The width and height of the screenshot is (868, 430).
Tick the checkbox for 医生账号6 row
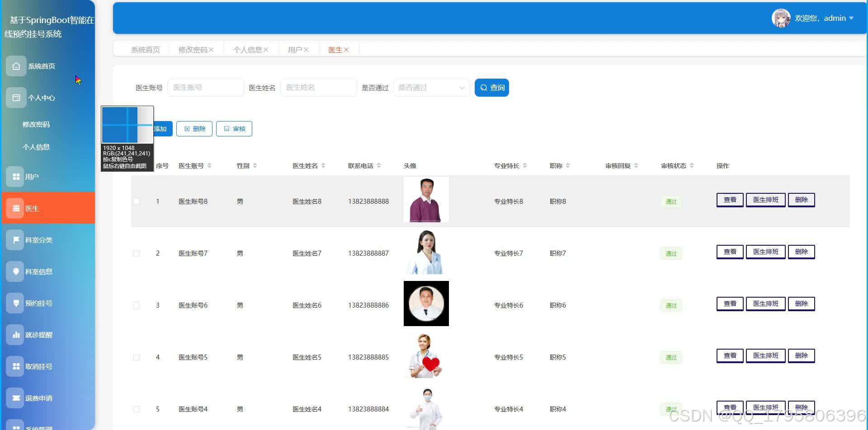pos(137,305)
